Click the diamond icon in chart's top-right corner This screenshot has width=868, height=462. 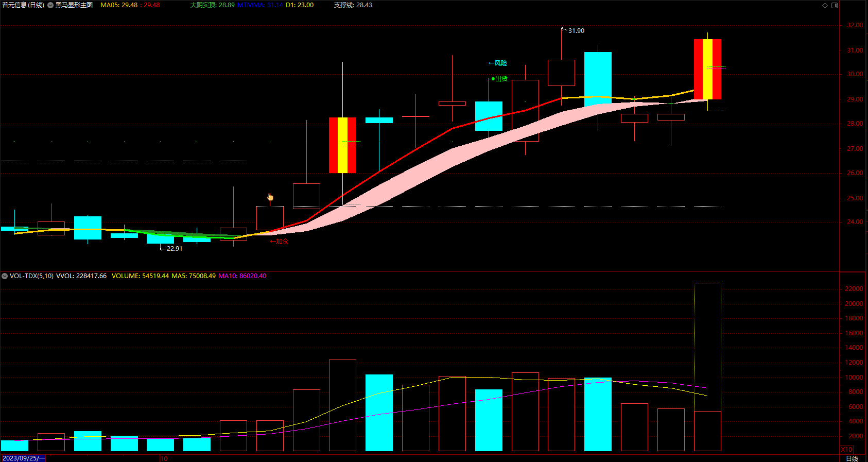(825, 5)
